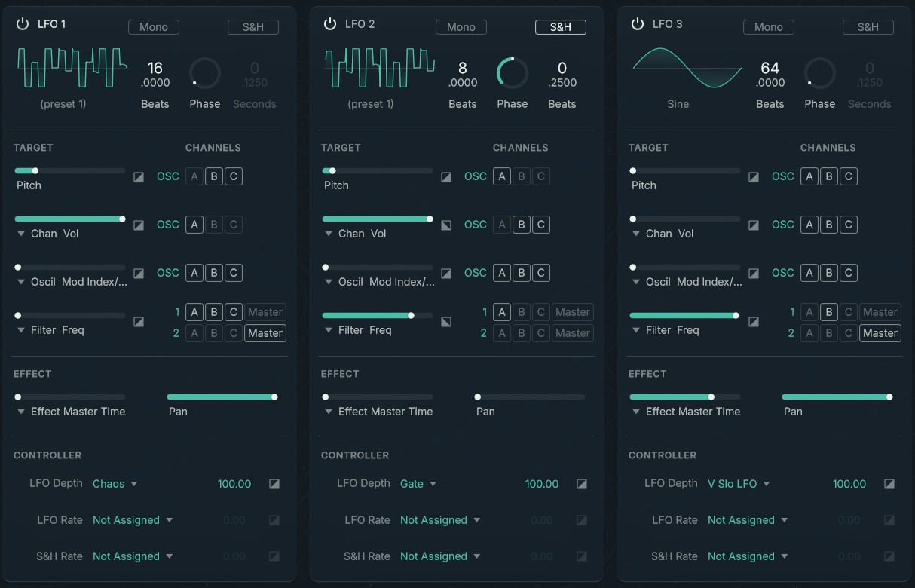The image size is (915, 588).
Task: Click the Pan slider in LFO 1
Action: pos(223,397)
